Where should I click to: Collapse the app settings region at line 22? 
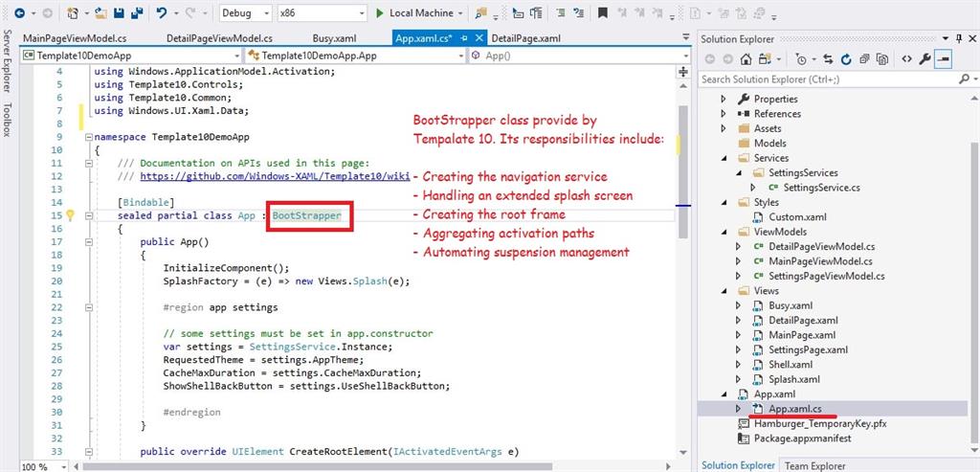pyautogui.click(x=88, y=307)
